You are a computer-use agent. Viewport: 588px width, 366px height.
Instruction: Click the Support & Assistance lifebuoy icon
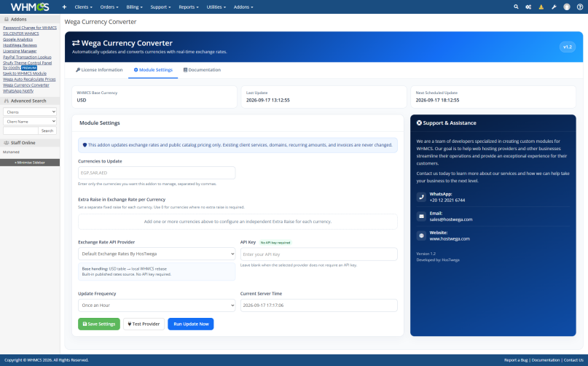(419, 122)
